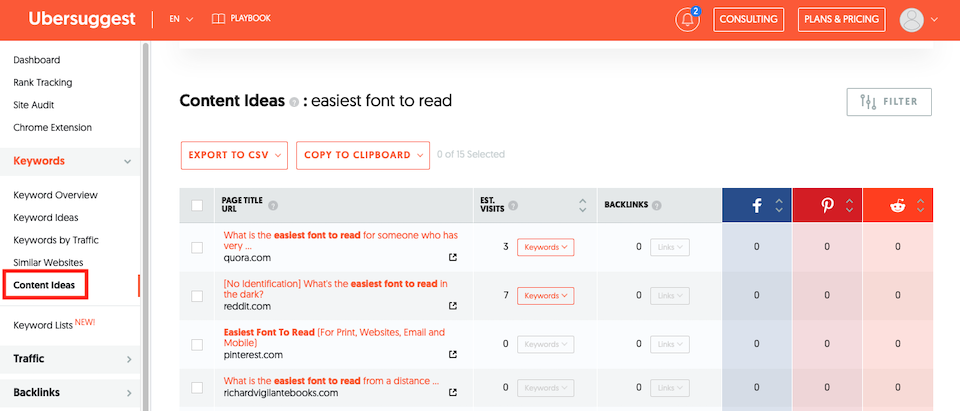Click the help icon beside Est. Visits
Image resolution: width=960 pixels, height=411 pixels.
[x=513, y=206]
